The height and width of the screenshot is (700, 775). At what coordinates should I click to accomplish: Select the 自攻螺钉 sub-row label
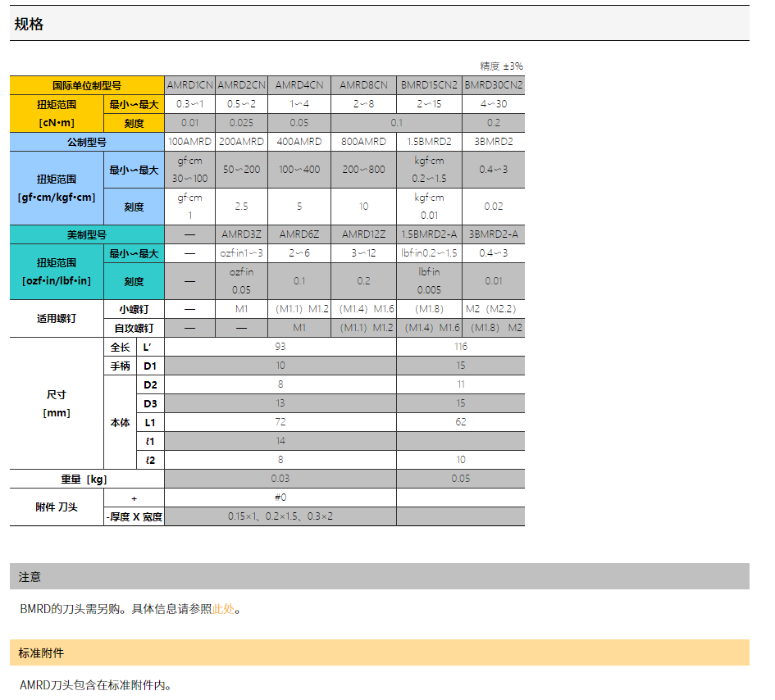(134, 328)
